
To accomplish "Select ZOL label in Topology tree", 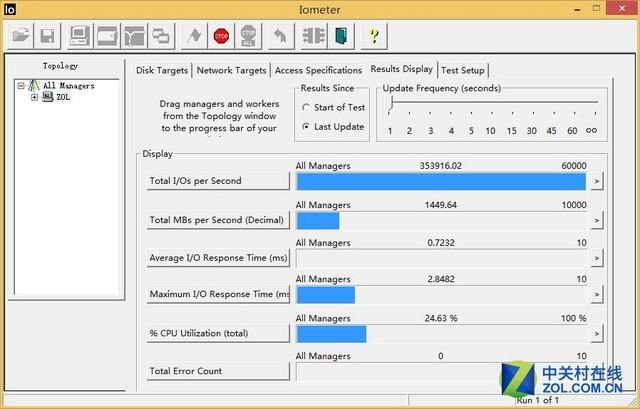I will (63, 97).
